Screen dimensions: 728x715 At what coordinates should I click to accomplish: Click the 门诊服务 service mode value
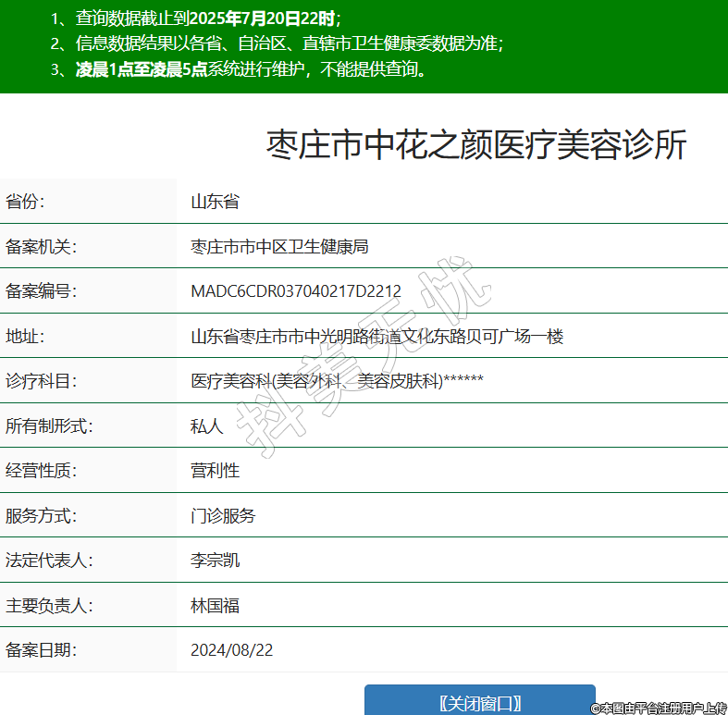tap(223, 516)
